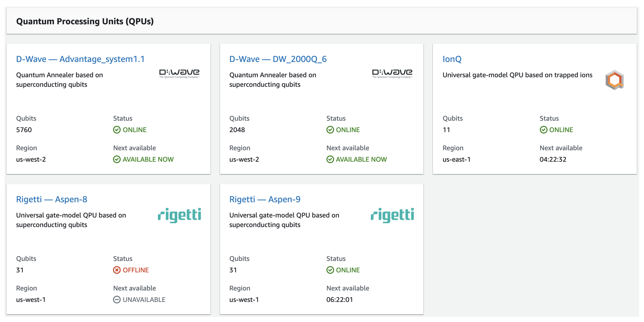
Task: Click the IonQ next available time 04:22:32
Action: point(553,159)
